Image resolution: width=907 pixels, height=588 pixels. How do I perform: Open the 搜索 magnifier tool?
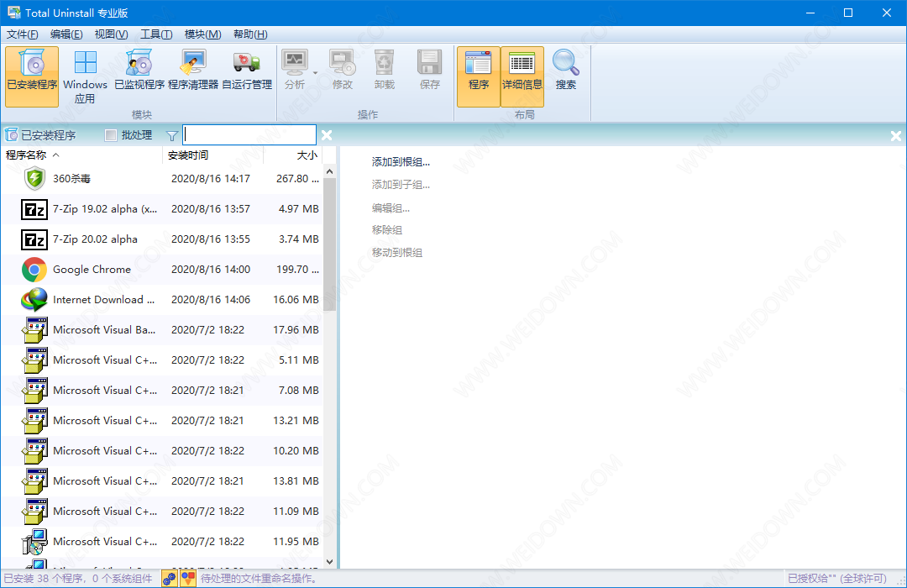tap(566, 71)
